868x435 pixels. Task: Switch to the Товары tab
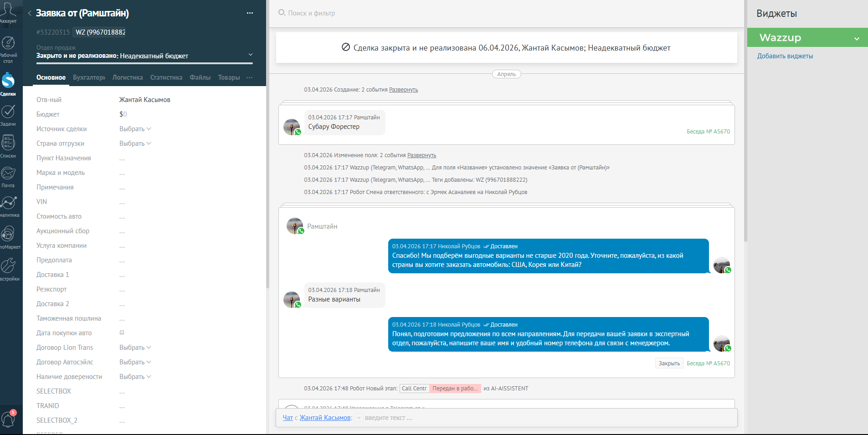pos(229,77)
